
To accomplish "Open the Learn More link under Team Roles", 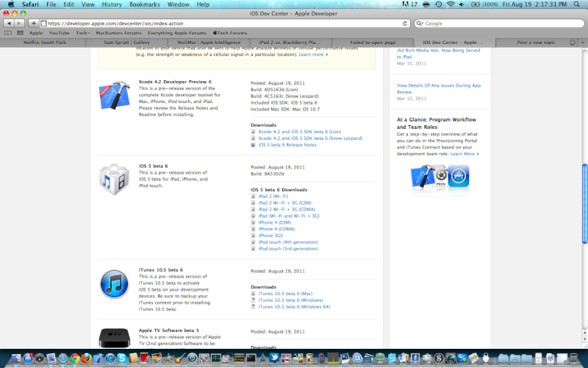I will click(x=465, y=154).
